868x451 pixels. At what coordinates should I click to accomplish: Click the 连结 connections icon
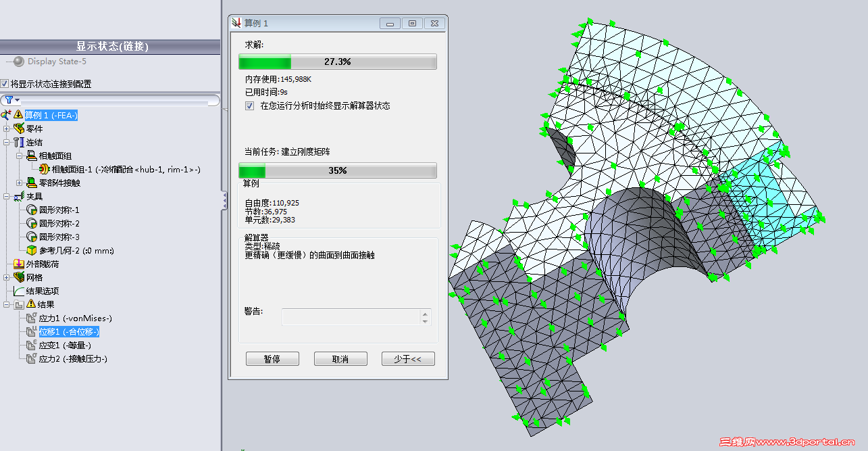pyautogui.click(x=19, y=142)
